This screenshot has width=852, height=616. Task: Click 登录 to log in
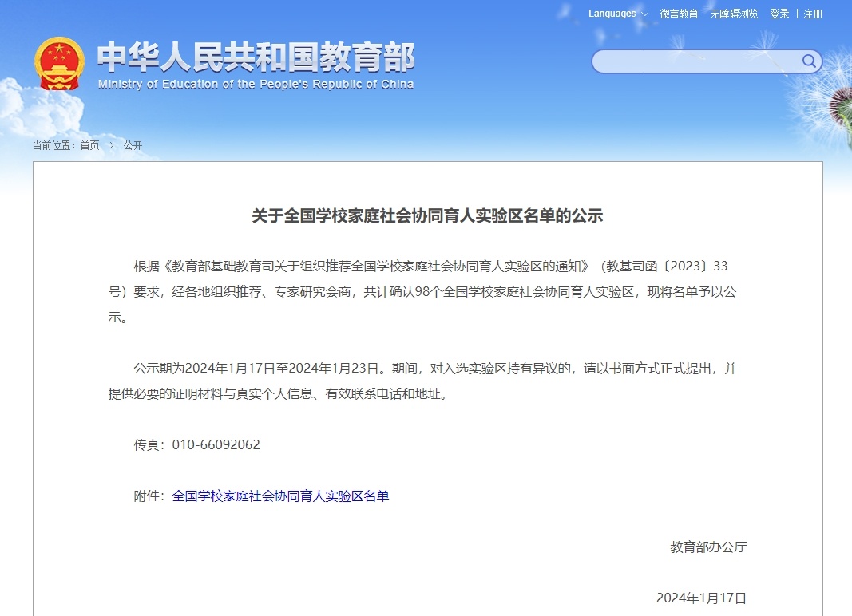pyautogui.click(x=779, y=14)
